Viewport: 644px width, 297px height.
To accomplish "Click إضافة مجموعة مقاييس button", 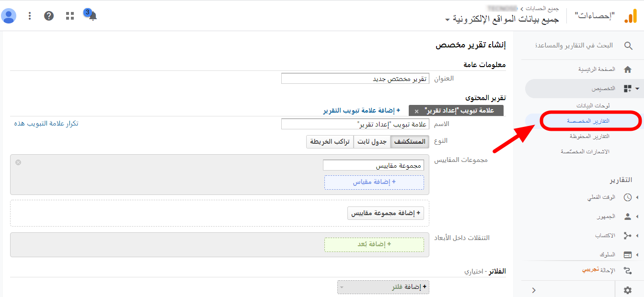I will [386, 213].
